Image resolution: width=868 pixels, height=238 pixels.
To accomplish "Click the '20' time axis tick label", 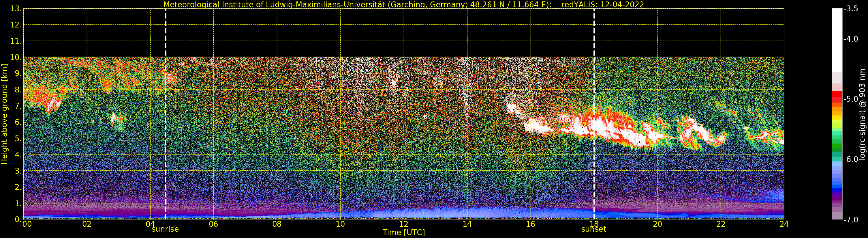I will click(657, 224).
